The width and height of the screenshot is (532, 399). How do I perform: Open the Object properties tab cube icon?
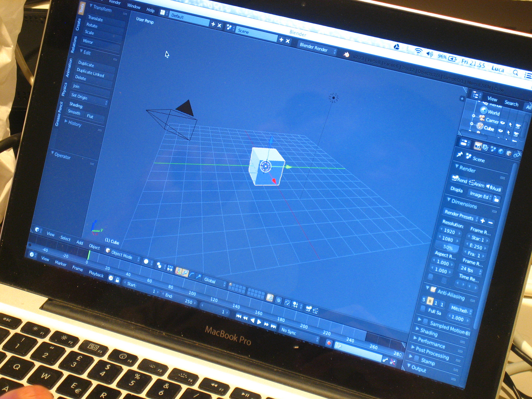tap(509, 153)
